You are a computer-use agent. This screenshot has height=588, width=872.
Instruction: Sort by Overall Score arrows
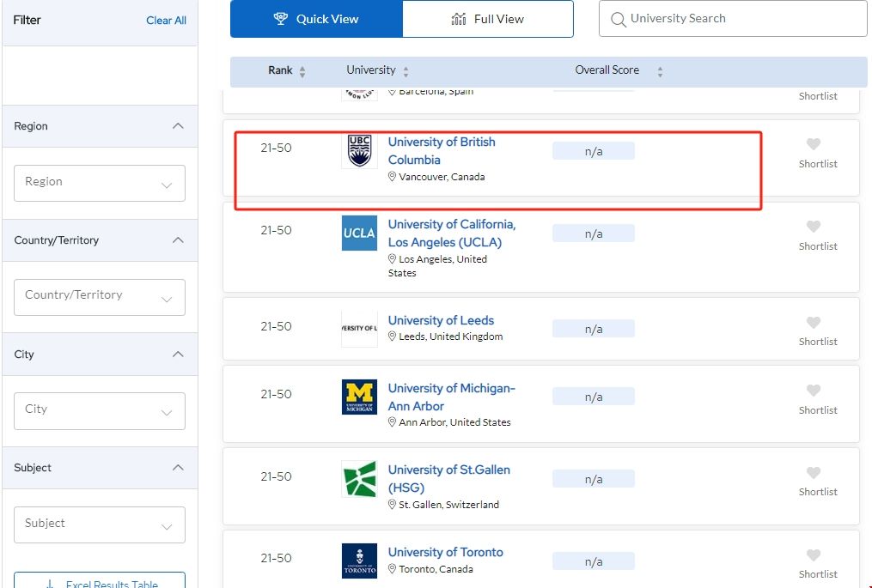660,71
